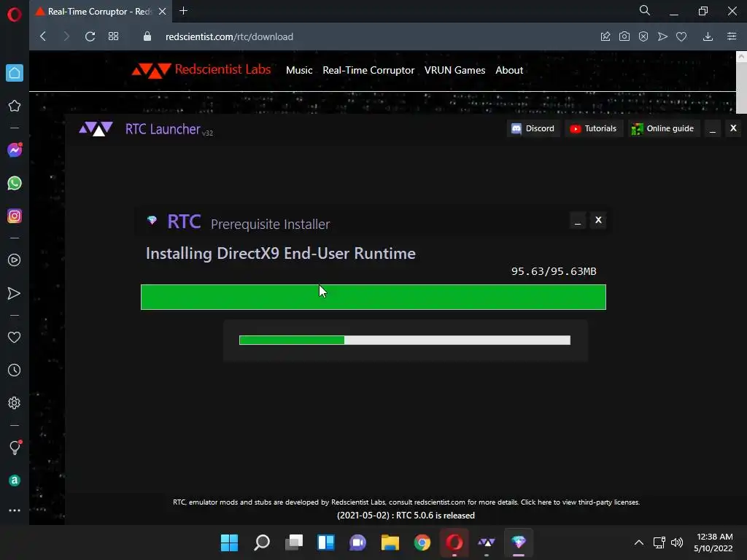Reload the current page
Image resolution: width=747 pixels, height=560 pixels.
(90, 36)
